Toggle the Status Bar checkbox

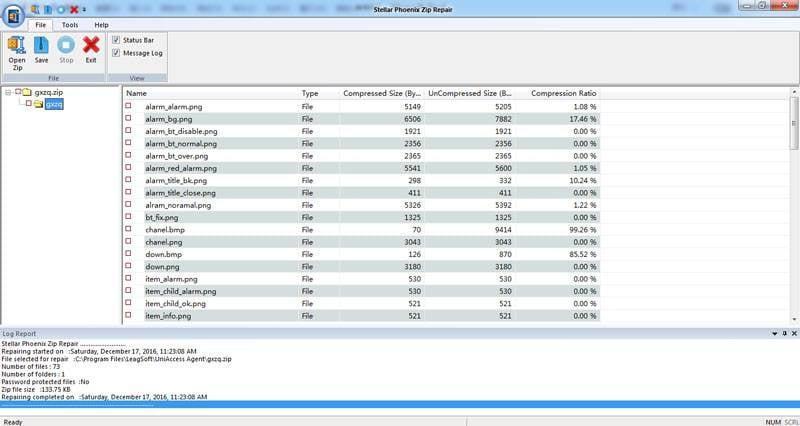[117, 40]
